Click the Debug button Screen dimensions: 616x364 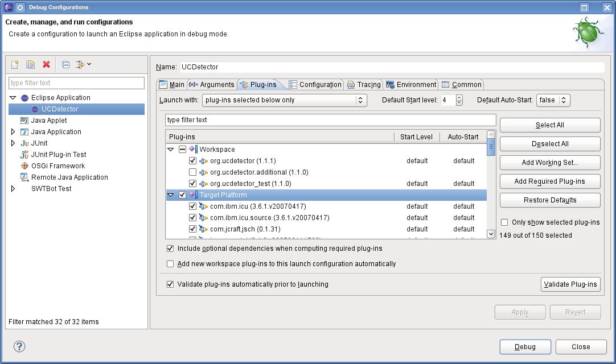[x=525, y=347]
